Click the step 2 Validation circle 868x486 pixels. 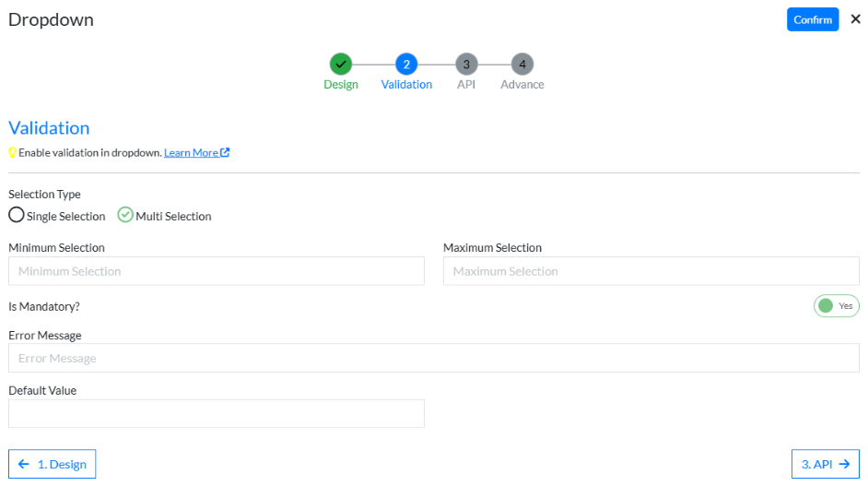(x=406, y=64)
